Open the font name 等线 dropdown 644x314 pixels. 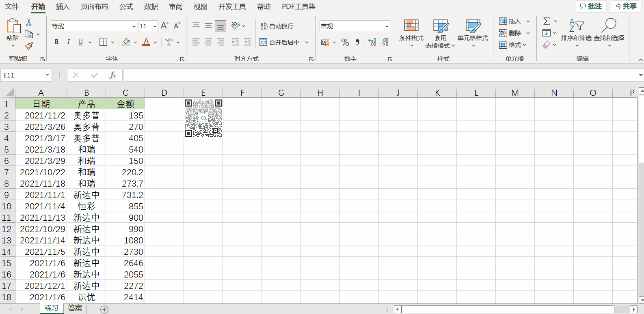click(x=134, y=26)
